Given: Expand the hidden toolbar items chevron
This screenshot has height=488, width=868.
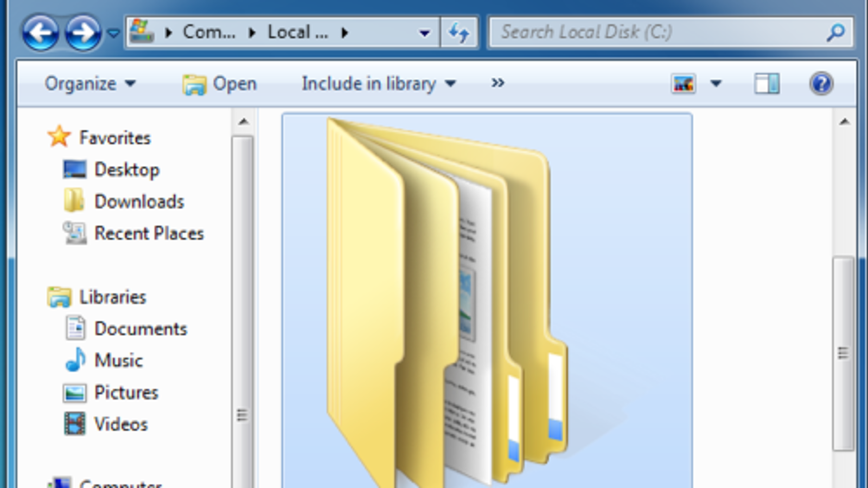Looking at the screenshot, I should coord(496,84).
